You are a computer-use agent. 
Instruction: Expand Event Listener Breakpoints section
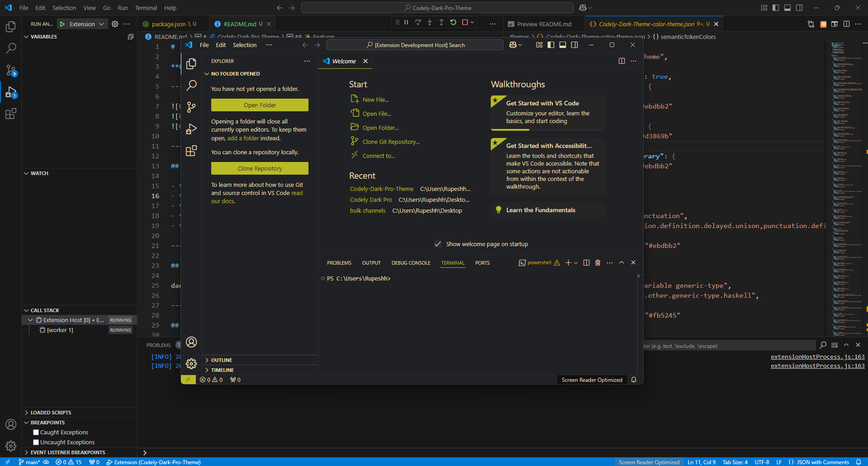(79, 452)
